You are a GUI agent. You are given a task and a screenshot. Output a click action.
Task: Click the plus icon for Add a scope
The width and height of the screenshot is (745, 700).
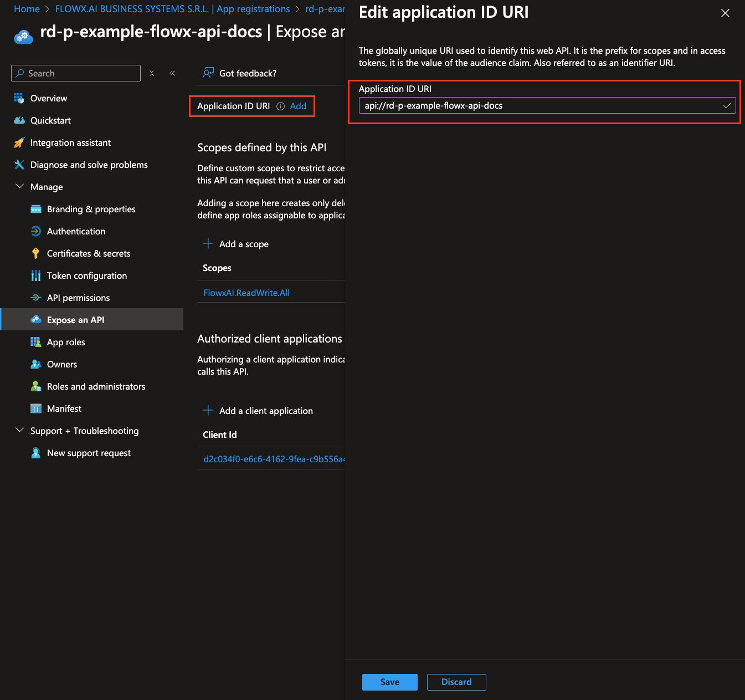[208, 243]
